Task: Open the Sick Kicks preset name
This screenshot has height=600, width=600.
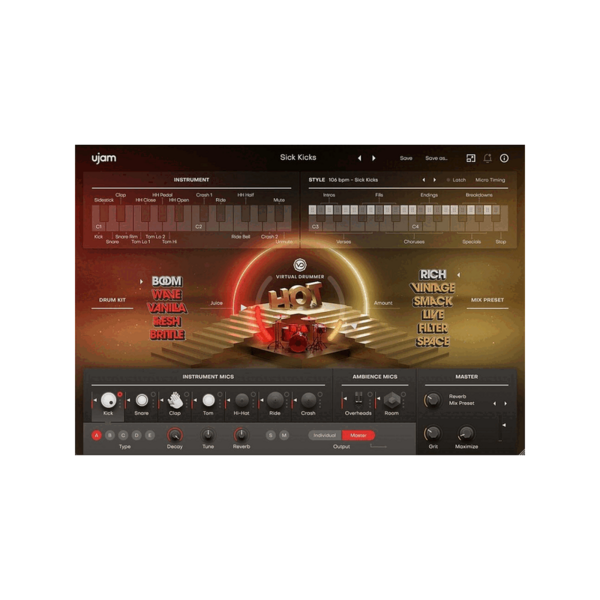Action: pyautogui.click(x=298, y=157)
